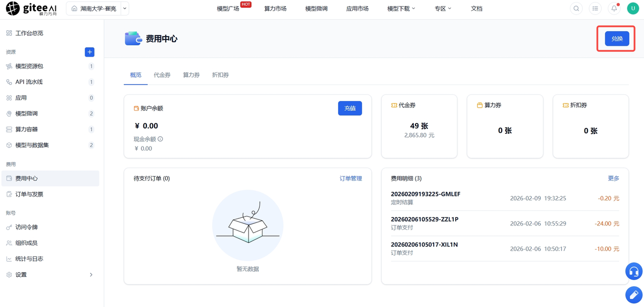Click the 模型资源包 sidebar icon
The image size is (644, 307).
[9, 66]
